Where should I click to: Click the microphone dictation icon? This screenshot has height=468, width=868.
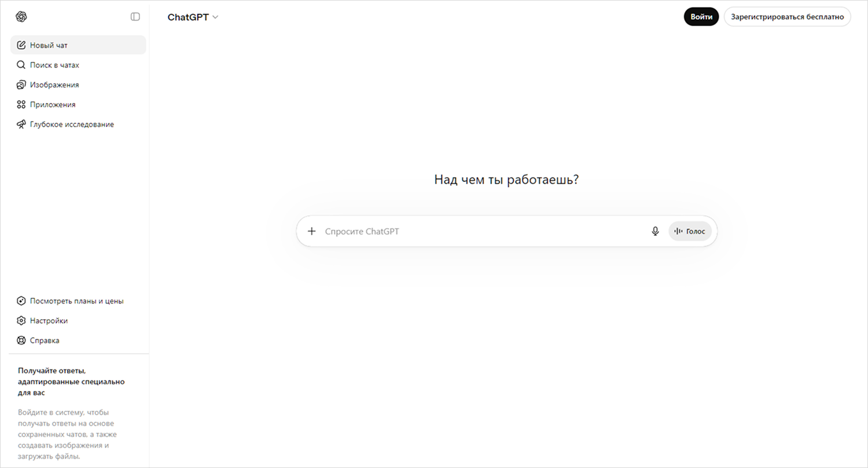pyautogui.click(x=655, y=231)
